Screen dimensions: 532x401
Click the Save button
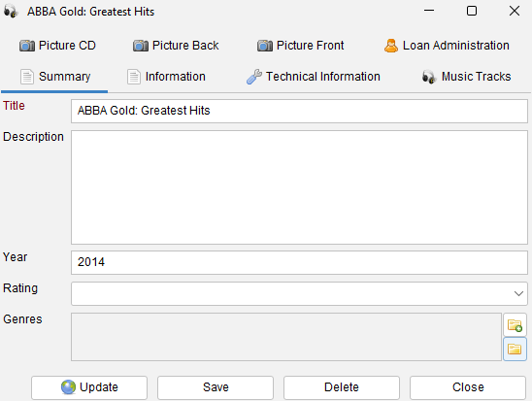[x=216, y=387]
